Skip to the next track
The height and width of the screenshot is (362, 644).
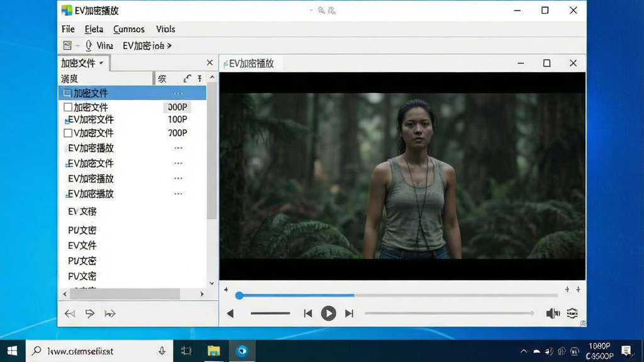(349, 314)
